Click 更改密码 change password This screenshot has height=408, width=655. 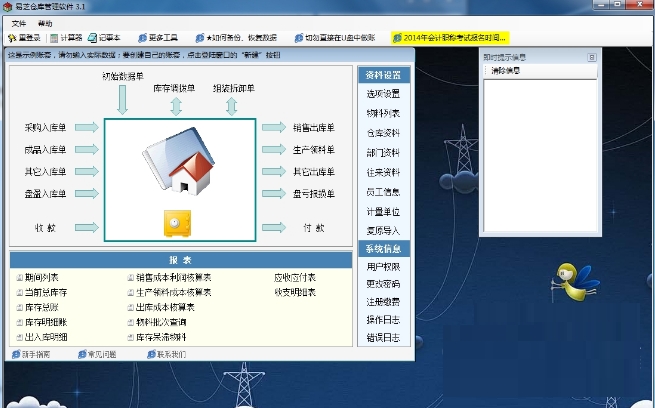[x=383, y=284]
